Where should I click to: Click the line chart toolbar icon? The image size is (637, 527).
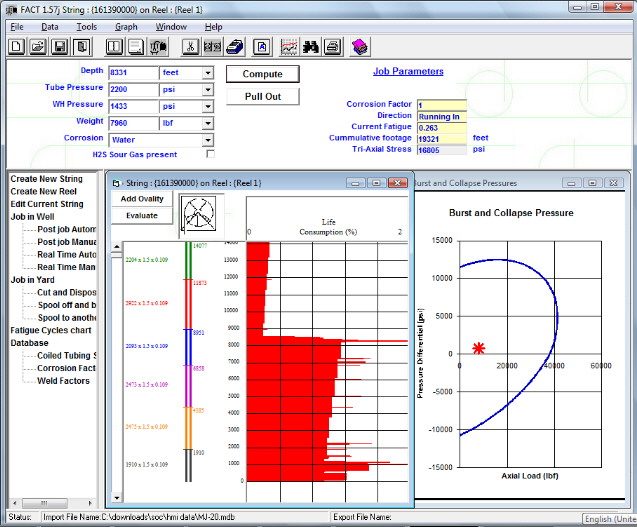pyautogui.click(x=288, y=46)
